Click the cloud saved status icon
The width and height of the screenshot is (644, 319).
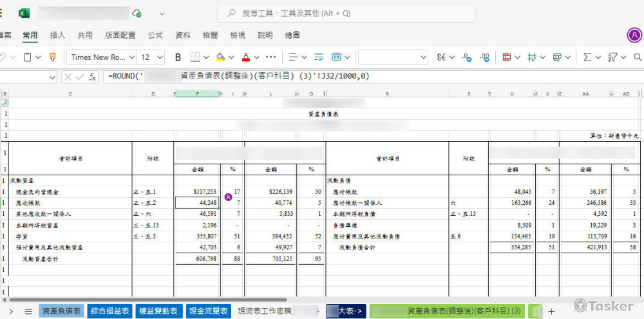[x=137, y=13]
